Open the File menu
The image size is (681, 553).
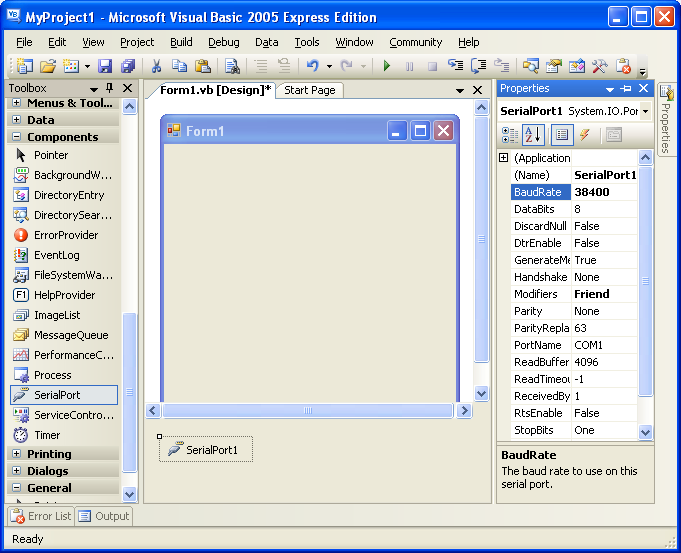(24, 42)
